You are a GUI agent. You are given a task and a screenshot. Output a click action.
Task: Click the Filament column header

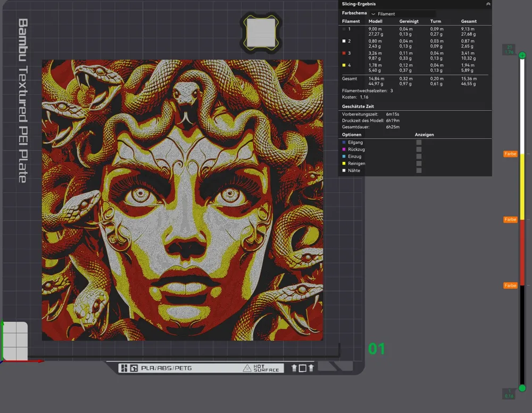coord(351,21)
